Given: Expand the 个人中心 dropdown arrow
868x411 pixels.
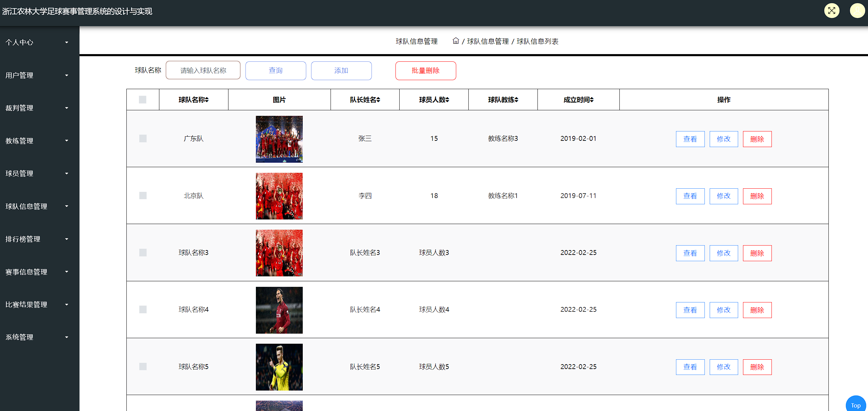Looking at the screenshot, I should click(67, 42).
